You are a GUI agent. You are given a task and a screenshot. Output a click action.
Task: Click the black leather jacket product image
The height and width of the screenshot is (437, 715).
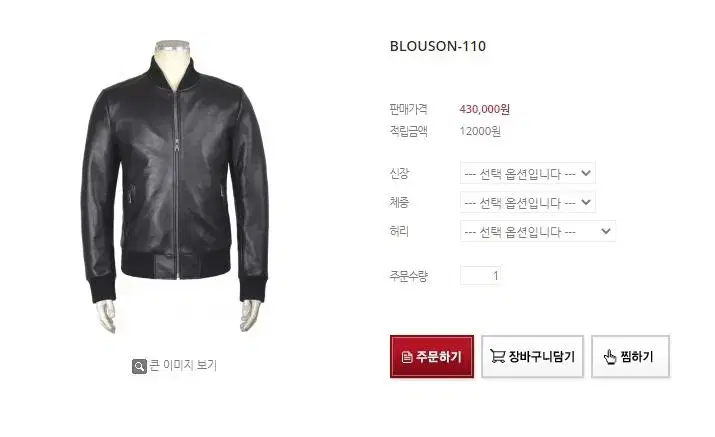click(x=175, y=185)
